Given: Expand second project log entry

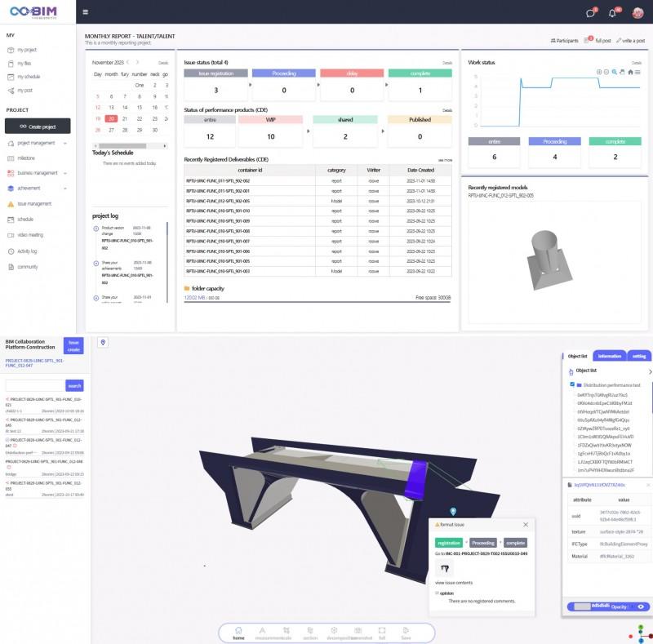Looking at the screenshot, I should point(96,264).
